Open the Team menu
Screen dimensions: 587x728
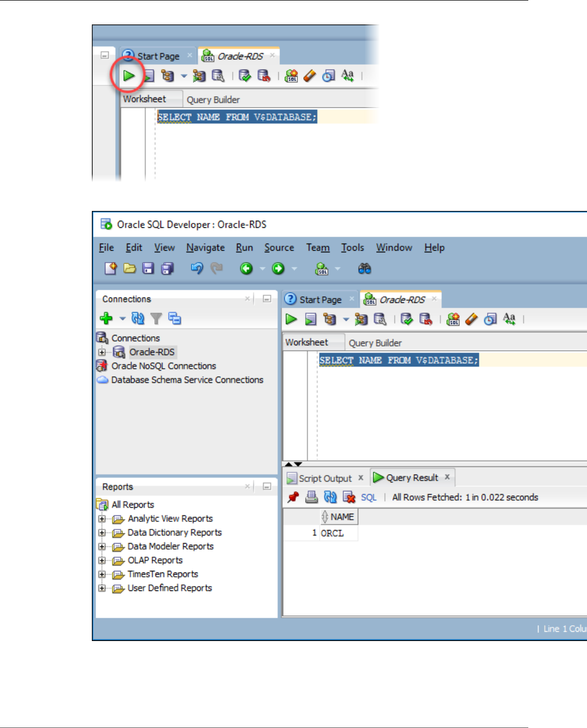coord(318,247)
